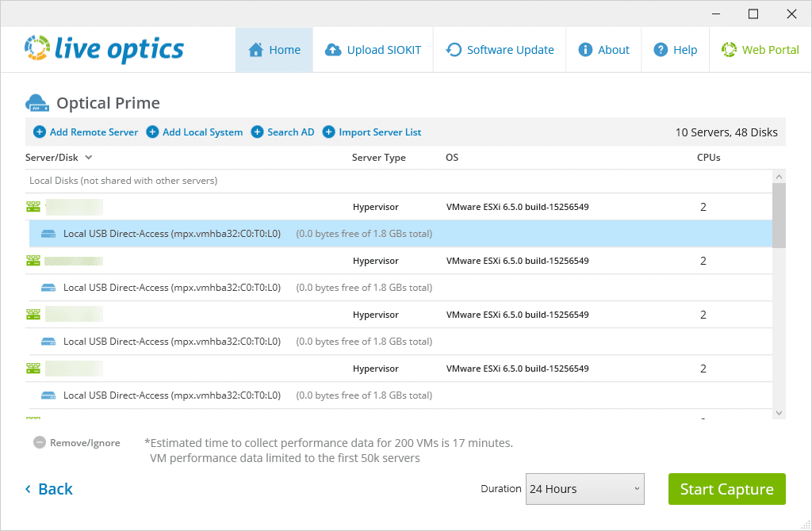Select the fourth hypervisor server icon
Viewport: 812px width, 531px height.
pyautogui.click(x=33, y=369)
